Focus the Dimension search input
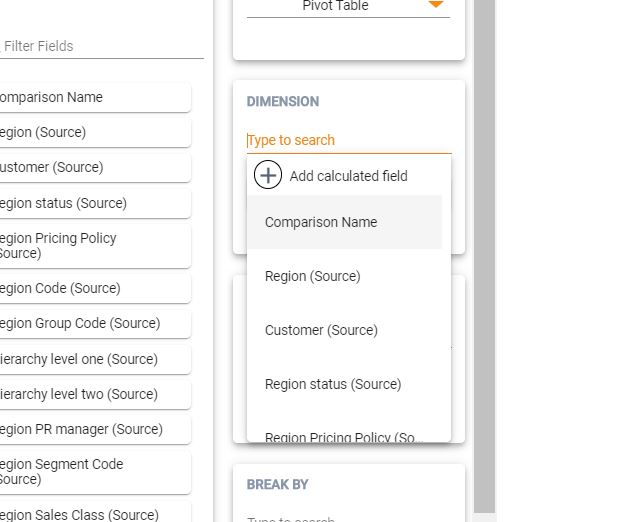Viewport: 644px width, 522px height. (348, 140)
